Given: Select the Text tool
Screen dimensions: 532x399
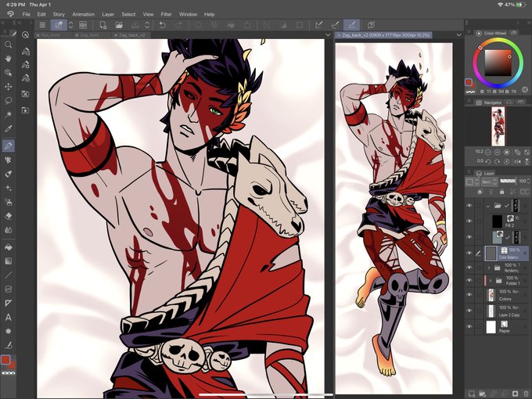Looking at the screenshot, I should [x=8, y=317].
